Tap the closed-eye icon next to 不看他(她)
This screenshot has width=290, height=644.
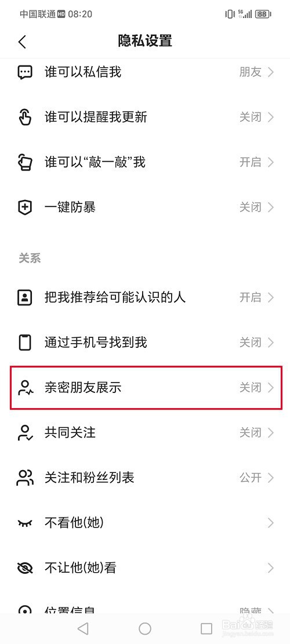pyautogui.click(x=25, y=523)
